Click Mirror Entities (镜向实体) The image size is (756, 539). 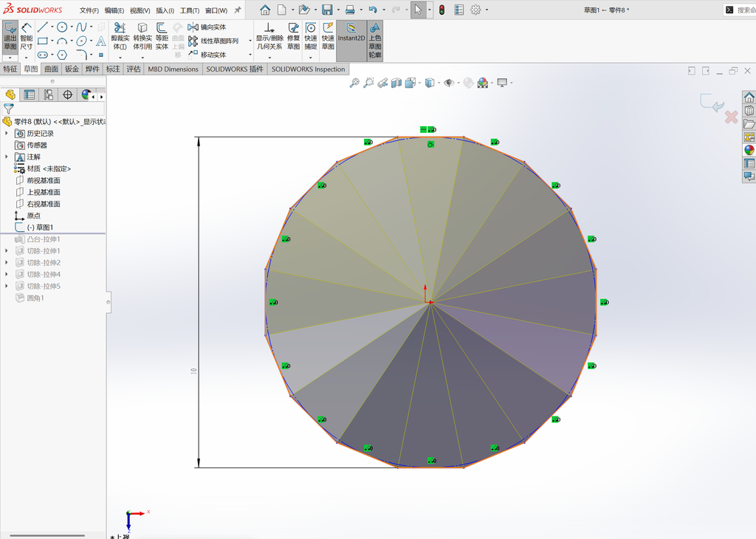pos(207,27)
